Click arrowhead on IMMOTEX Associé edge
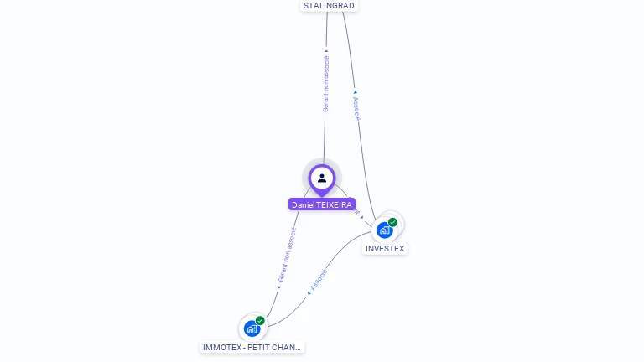This screenshot has height=362, width=644. pyautogui.click(x=309, y=293)
